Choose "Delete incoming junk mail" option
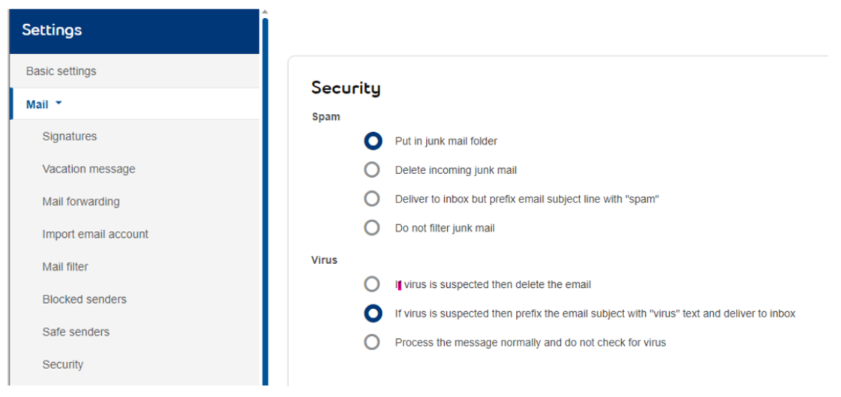The height and width of the screenshot is (397, 841). coord(372,170)
